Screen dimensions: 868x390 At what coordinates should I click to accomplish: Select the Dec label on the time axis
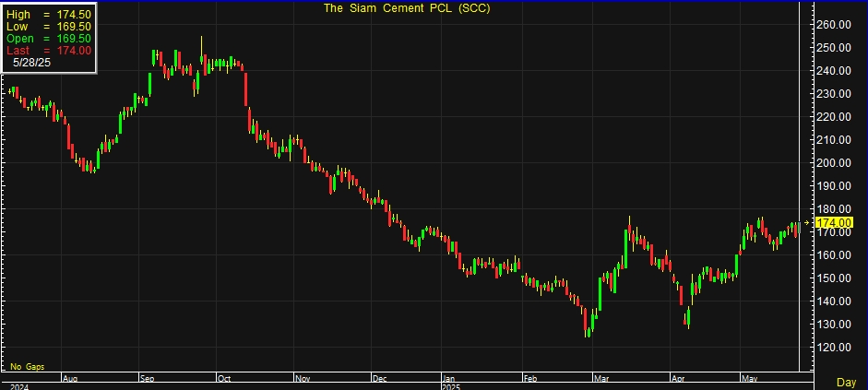pyautogui.click(x=380, y=377)
